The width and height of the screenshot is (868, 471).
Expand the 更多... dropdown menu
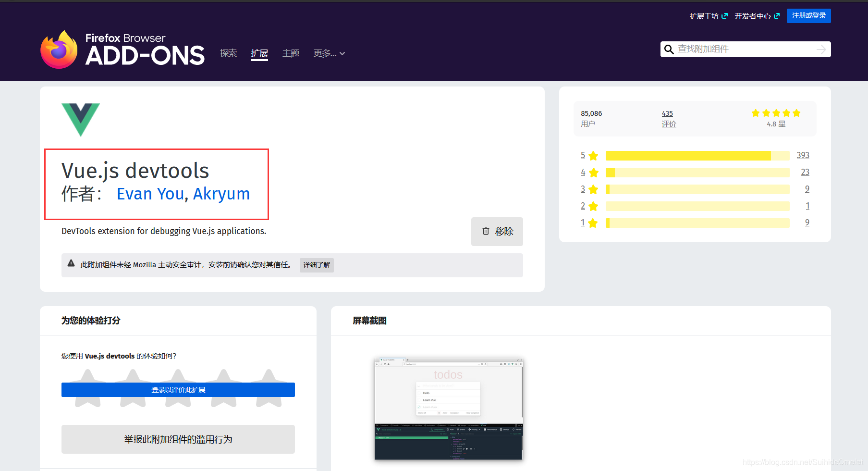(329, 53)
